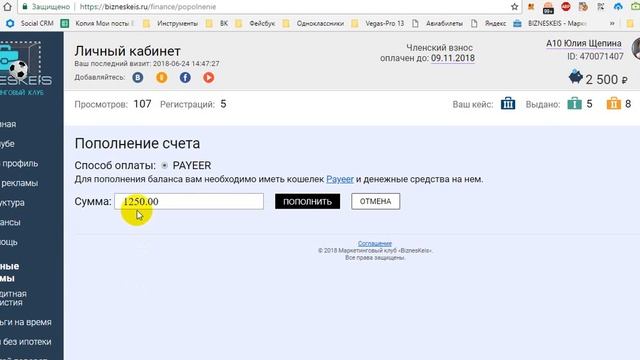Viewport: 640px width, 360px height.
Task: Open the Payeer wallet link
Action: (340, 179)
